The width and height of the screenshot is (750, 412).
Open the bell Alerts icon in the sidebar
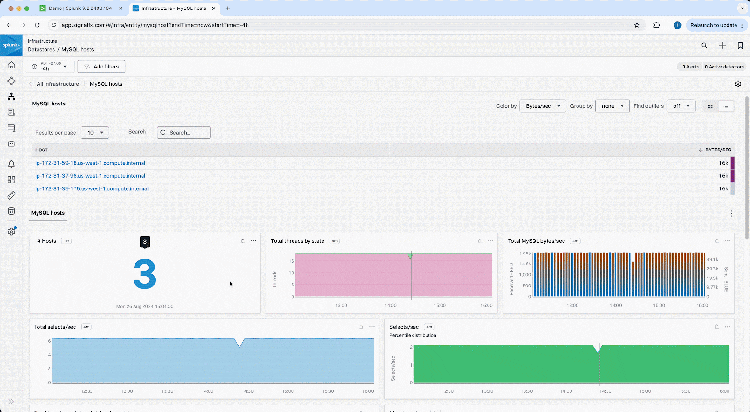click(11, 163)
